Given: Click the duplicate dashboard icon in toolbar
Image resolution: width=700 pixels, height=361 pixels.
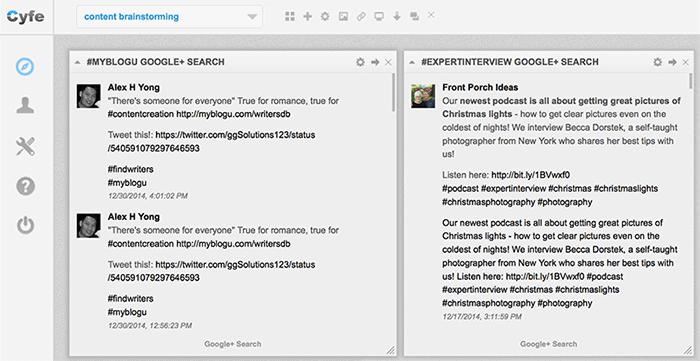Looking at the screenshot, I should tap(414, 17).
